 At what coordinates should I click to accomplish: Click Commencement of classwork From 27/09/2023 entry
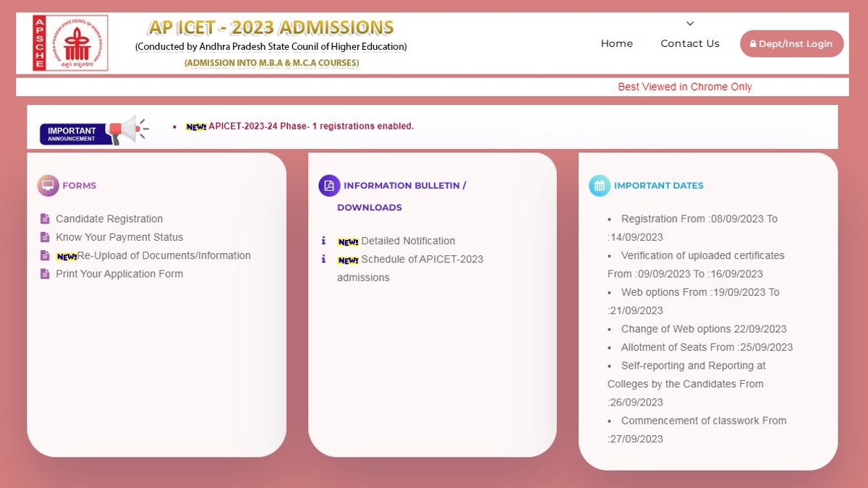click(x=697, y=429)
